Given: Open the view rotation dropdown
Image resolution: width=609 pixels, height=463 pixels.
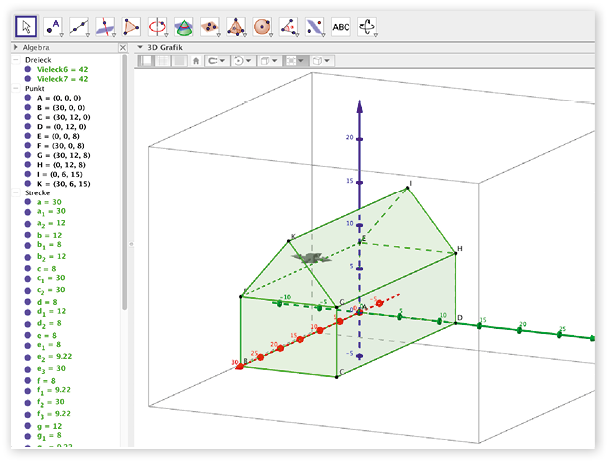Looking at the screenshot, I should pyautogui.click(x=243, y=61).
